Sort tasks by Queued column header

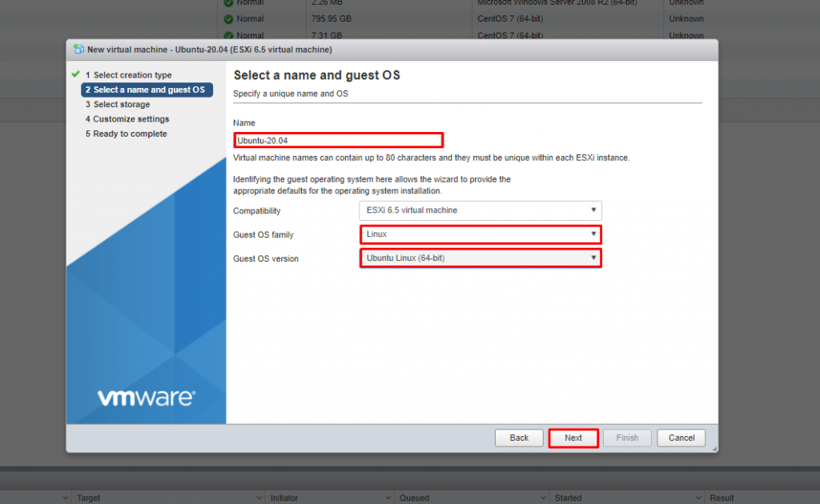(415, 498)
